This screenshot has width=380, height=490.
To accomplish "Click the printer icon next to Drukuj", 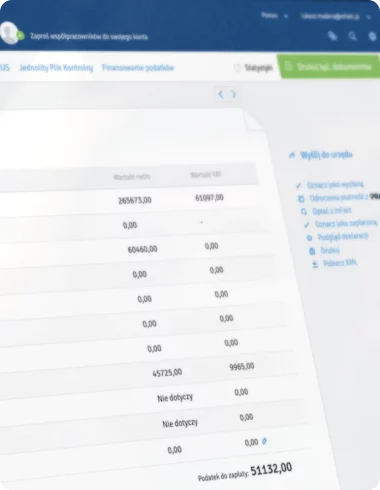I will pos(312,251).
